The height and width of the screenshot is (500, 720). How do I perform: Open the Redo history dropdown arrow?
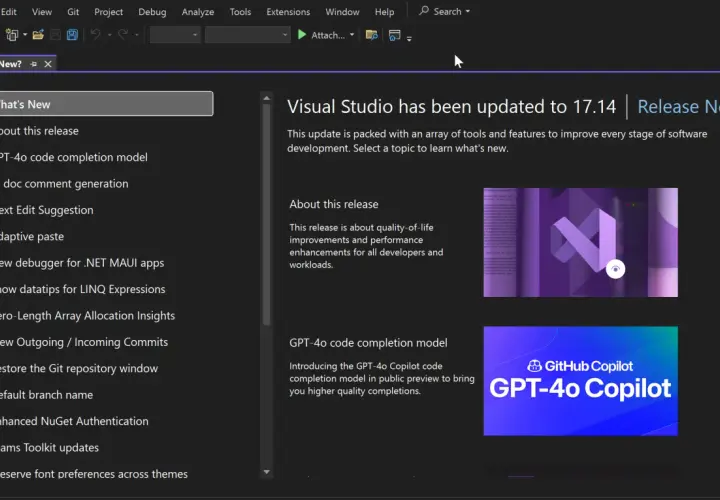pos(136,35)
